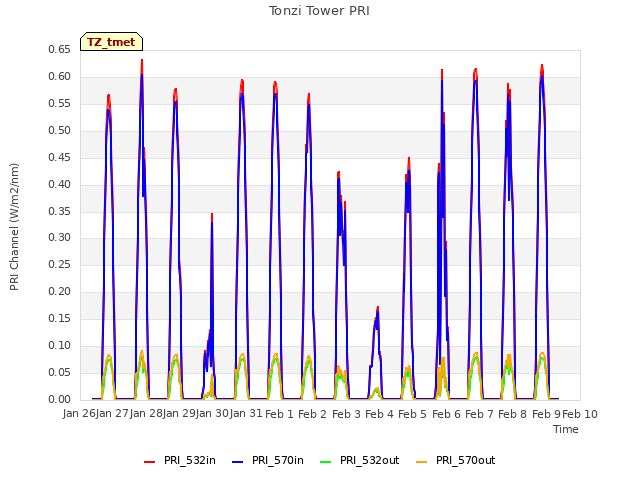Viewport: 640px width, 480px height.
Task: Click the Feb 8 x-axis tick label
Action: [x=513, y=414]
